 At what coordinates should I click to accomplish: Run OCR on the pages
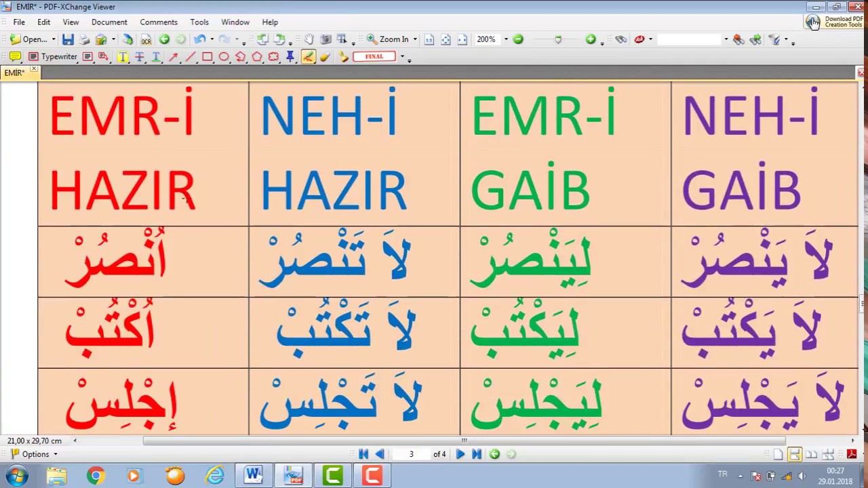pyautogui.click(x=146, y=39)
